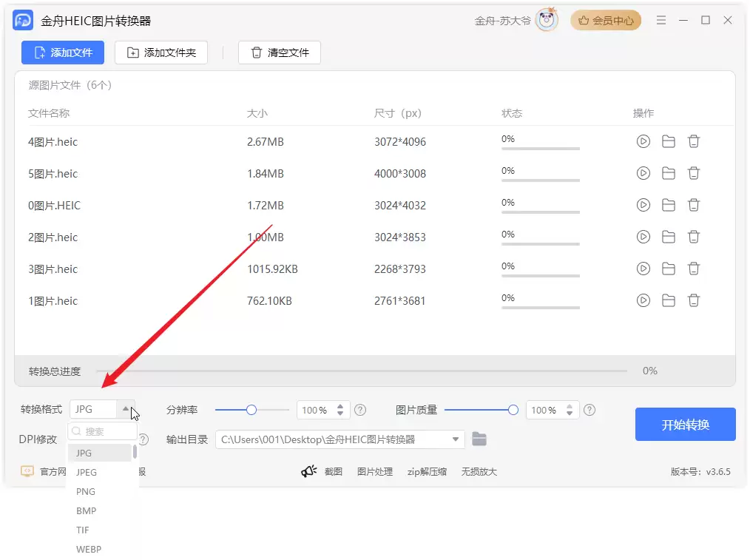
Task: Click the user avatar icon
Action: [547, 20]
